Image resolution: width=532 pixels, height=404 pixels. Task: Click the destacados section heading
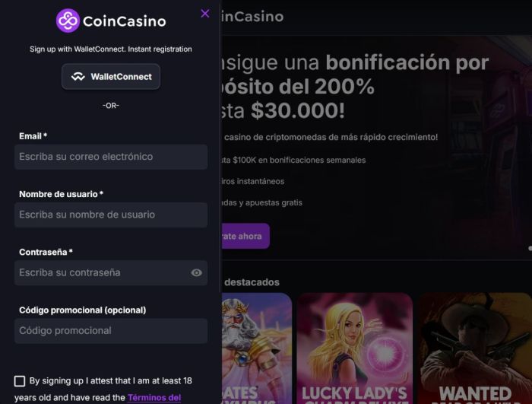coord(252,282)
